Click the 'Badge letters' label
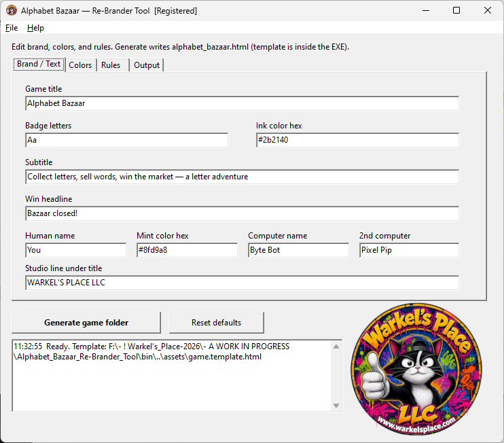Viewport: 504px width, 443px height. 48,126
